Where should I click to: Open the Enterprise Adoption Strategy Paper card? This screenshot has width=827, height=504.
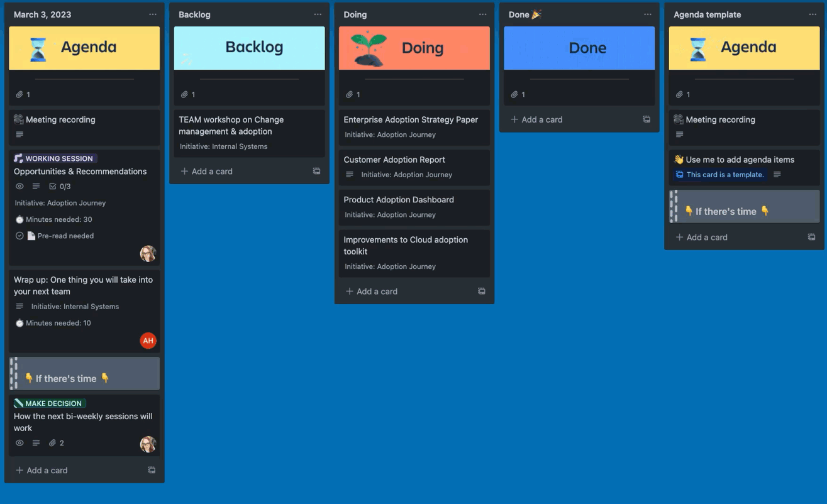point(414,128)
